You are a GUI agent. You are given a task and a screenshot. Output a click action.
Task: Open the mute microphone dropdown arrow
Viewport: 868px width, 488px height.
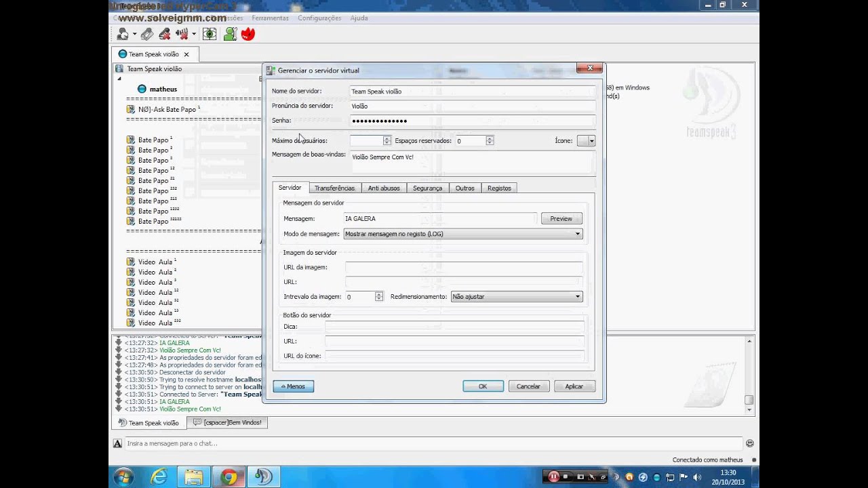click(194, 34)
